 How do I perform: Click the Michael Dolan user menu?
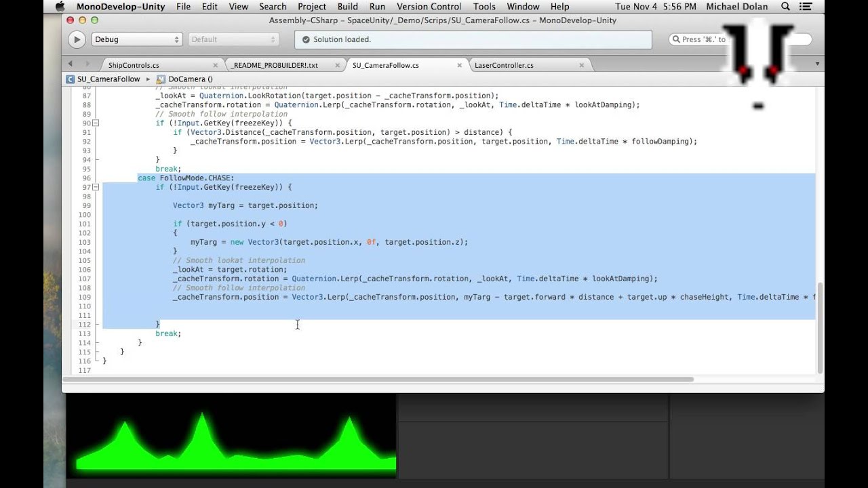736,6
